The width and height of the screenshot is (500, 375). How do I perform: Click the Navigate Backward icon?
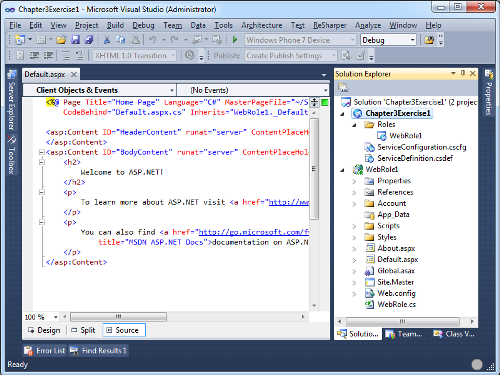197,40
